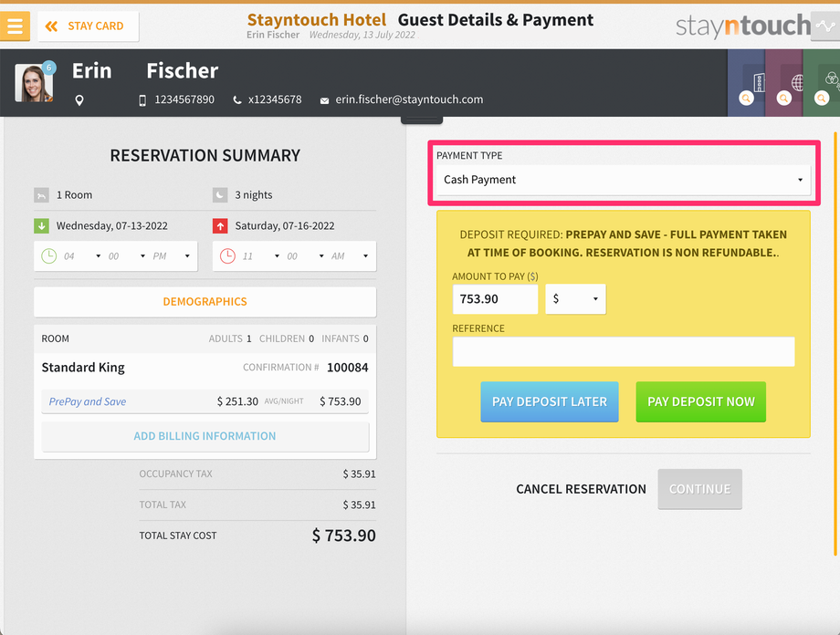Click the Reference text field
The image size is (840, 635).
[x=623, y=351]
